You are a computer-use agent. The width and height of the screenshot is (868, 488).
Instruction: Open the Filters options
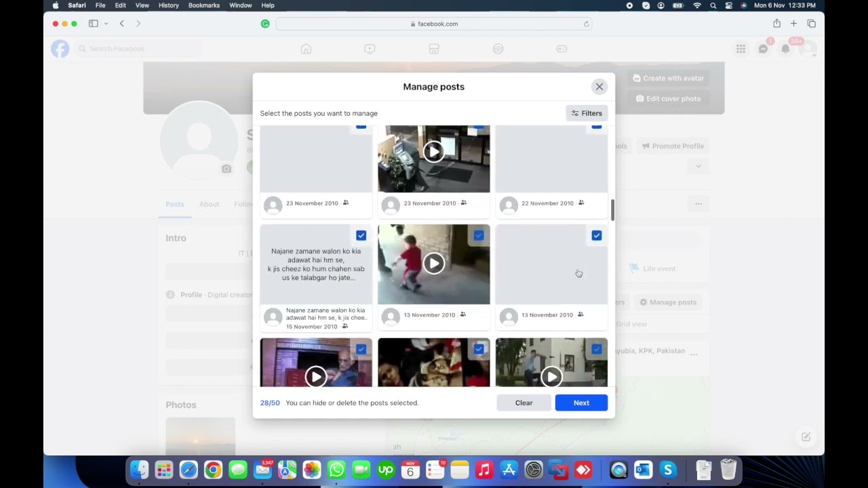tap(587, 113)
